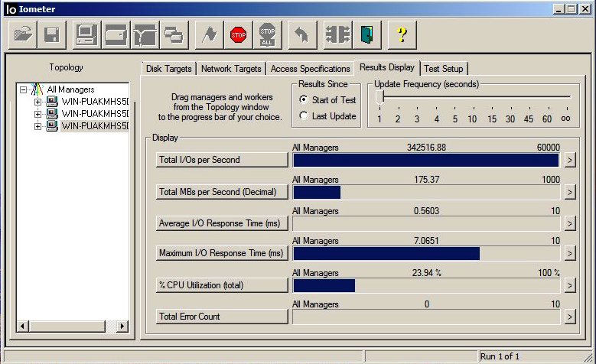
Task: Switch to the Disk Targets tab
Action: [168, 69]
